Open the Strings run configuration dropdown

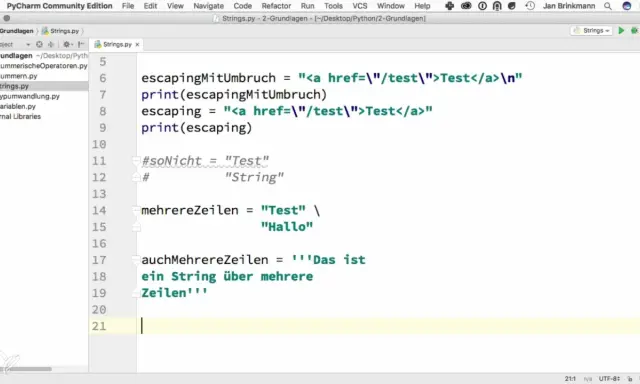tap(591, 31)
